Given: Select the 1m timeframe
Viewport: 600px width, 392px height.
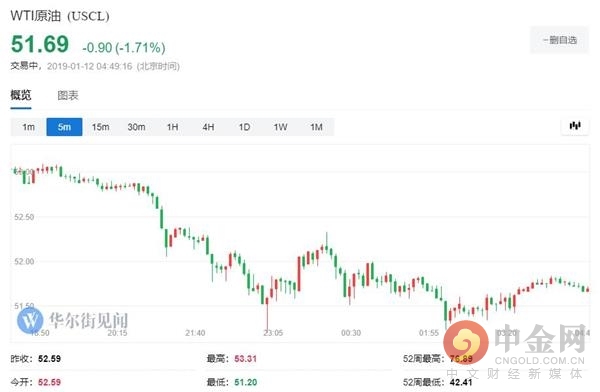Looking at the screenshot, I should point(29,127).
